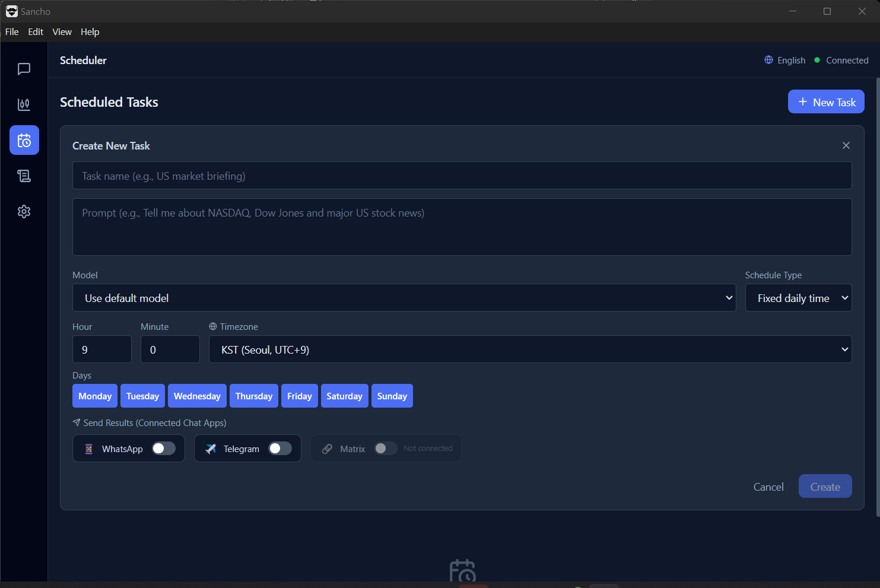Click the plus icon on New Task
This screenshot has height=588, width=880.
pyautogui.click(x=803, y=102)
